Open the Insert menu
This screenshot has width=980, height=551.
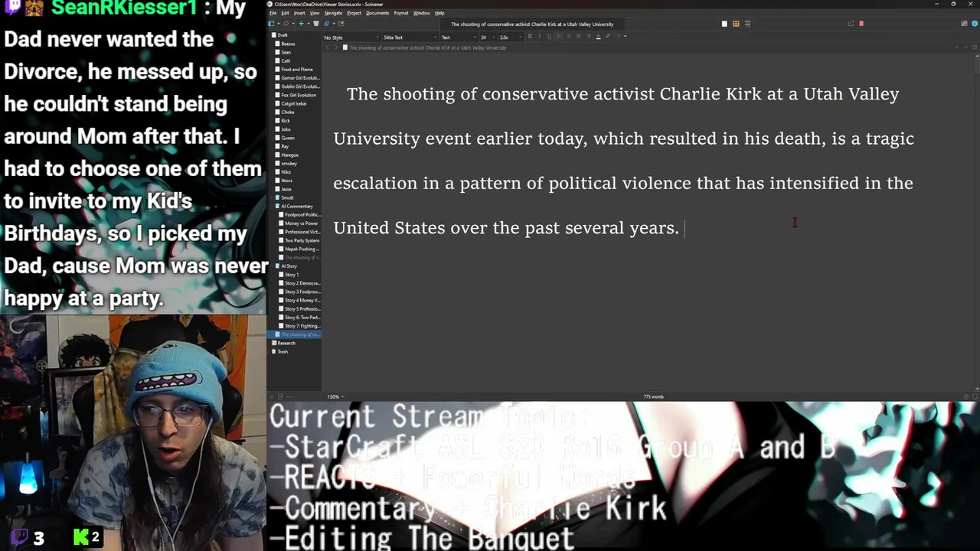[x=299, y=13]
